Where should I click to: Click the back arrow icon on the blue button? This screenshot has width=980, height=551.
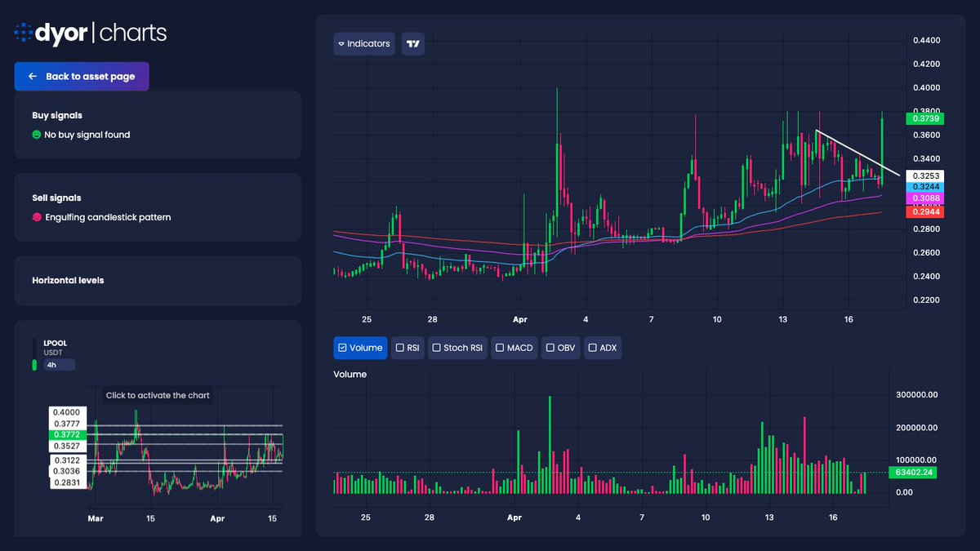[31, 76]
